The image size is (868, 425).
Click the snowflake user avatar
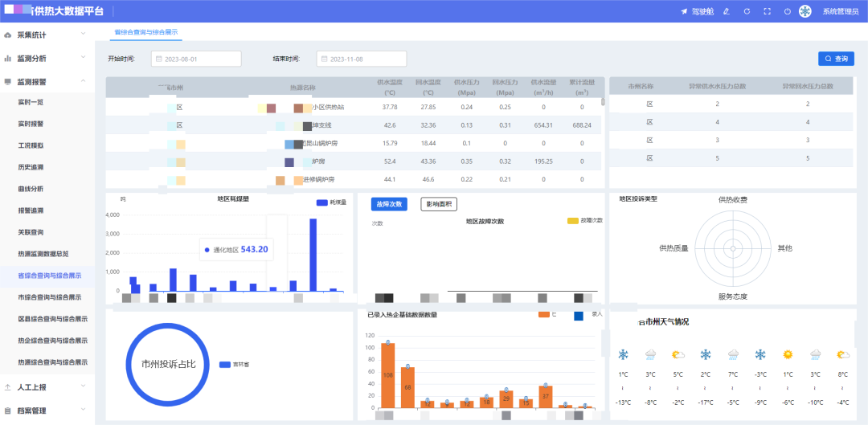tap(805, 11)
